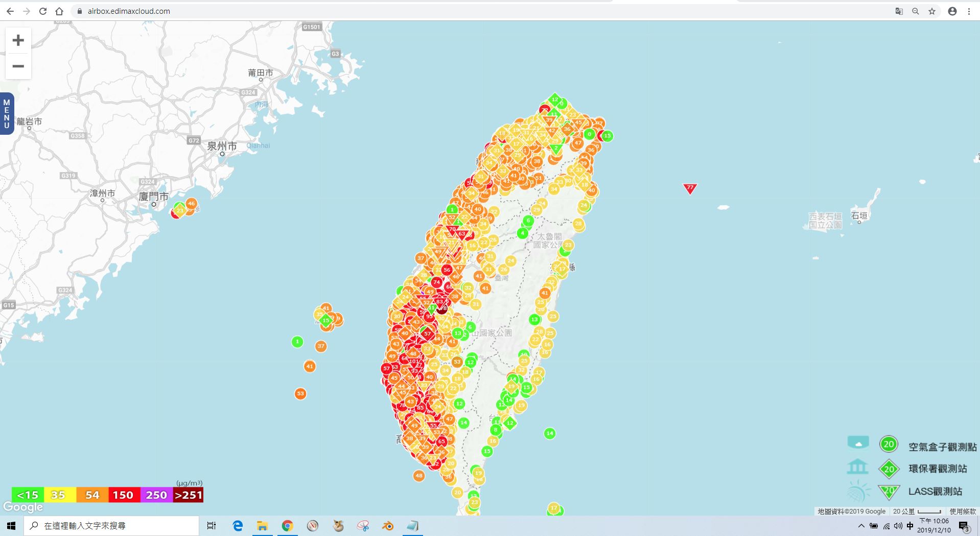The height and width of the screenshot is (536, 980).
Task: Open the browser home page
Action: [x=59, y=11]
